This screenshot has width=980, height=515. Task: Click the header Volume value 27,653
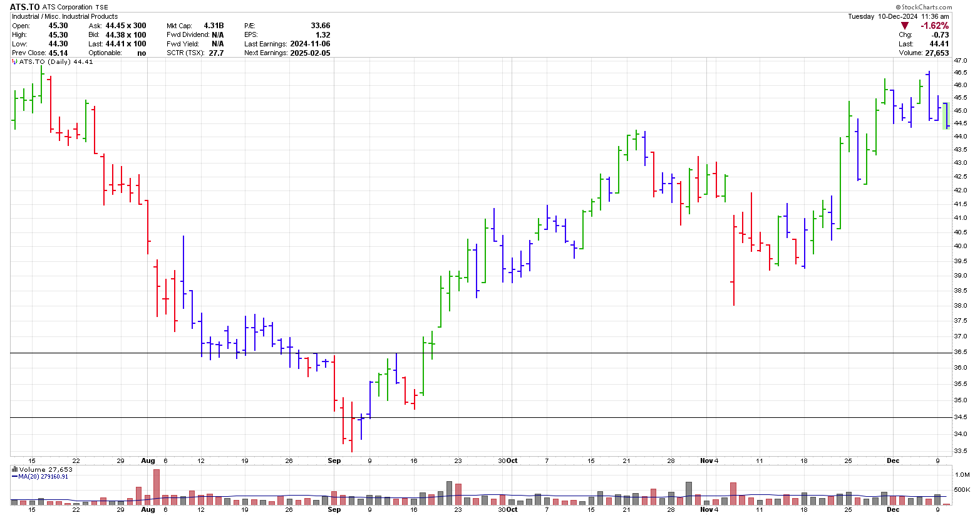pyautogui.click(x=937, y=53)
